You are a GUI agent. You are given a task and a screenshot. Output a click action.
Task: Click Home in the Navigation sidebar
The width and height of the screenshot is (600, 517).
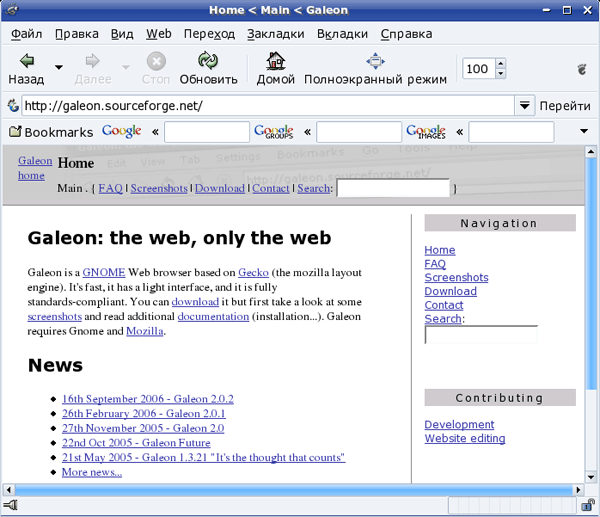click(x=440, y=250)
